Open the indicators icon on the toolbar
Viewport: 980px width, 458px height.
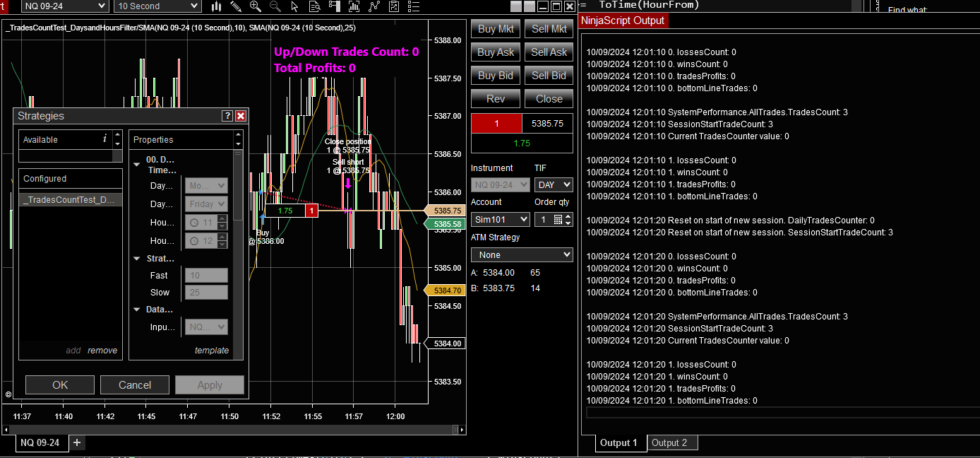(355, 6)
